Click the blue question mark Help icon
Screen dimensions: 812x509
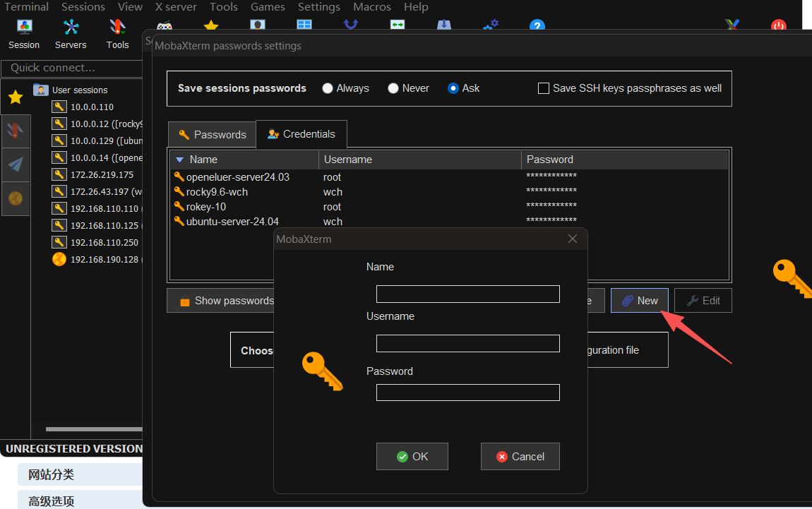point(537,25)
